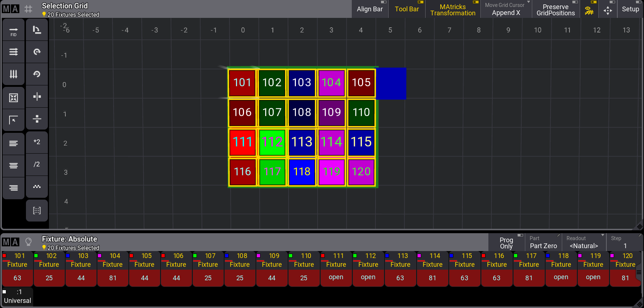Toggle the MAtricks Transformation title bar item
This screenshot has width=644, height=308.
[453, 10]
